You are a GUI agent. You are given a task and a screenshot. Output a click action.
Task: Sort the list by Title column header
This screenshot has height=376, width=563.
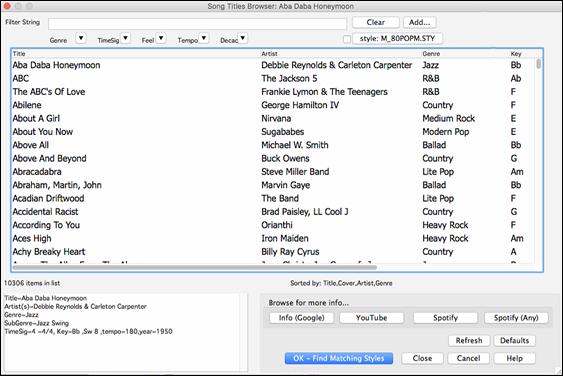pyautogui.click(x=19, y=54)
